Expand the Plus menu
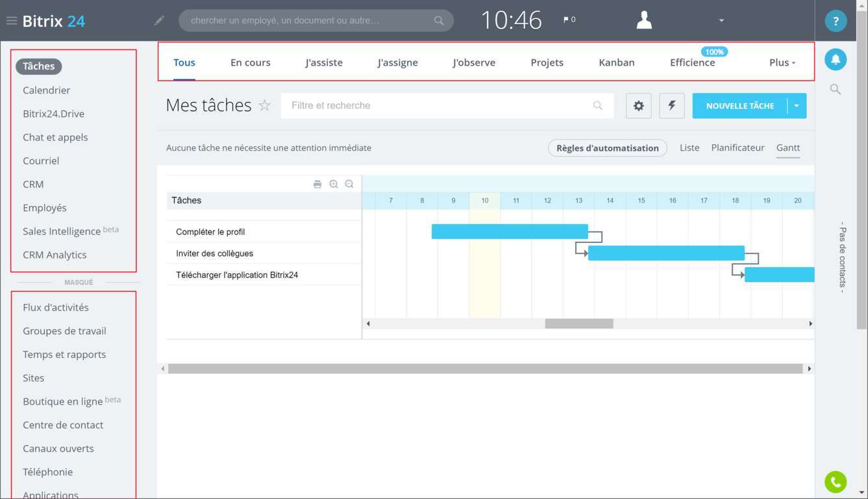 (782, 62)
